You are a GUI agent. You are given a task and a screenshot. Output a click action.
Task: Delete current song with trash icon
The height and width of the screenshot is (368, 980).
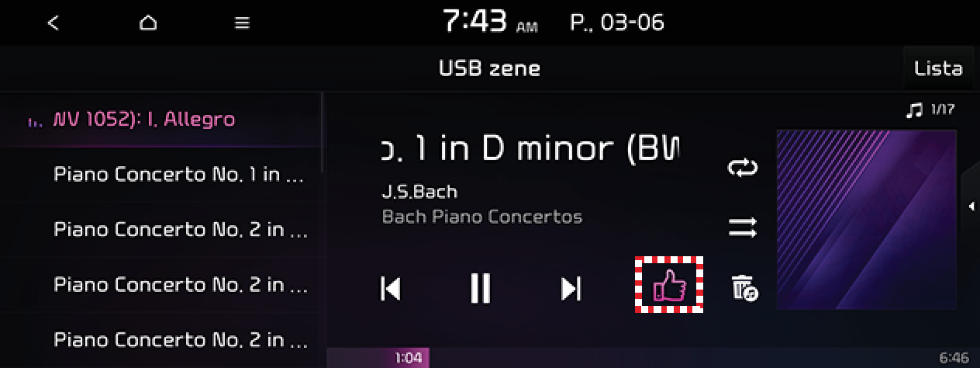[x=744, y=288]
